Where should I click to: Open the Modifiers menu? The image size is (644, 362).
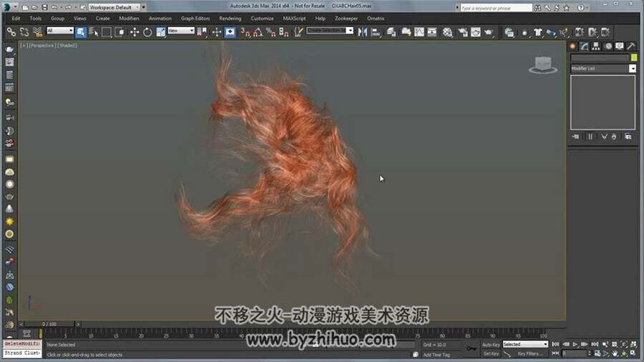[129, 19]
